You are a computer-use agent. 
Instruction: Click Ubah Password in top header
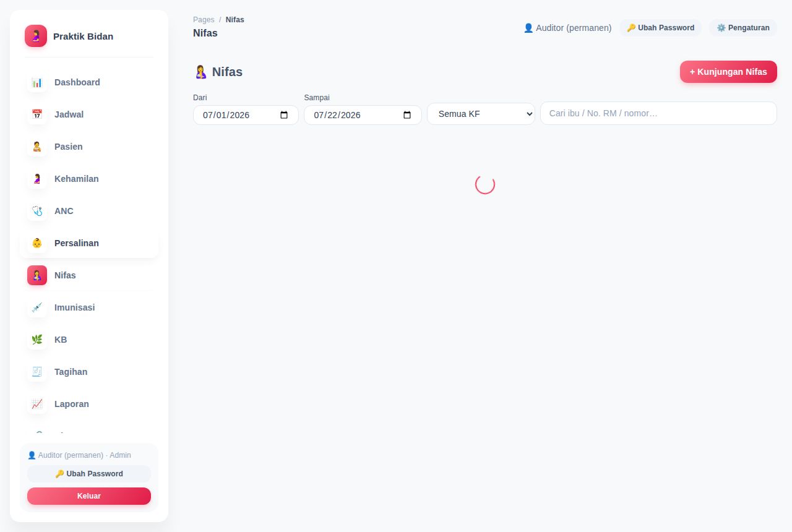click(660, 28)
